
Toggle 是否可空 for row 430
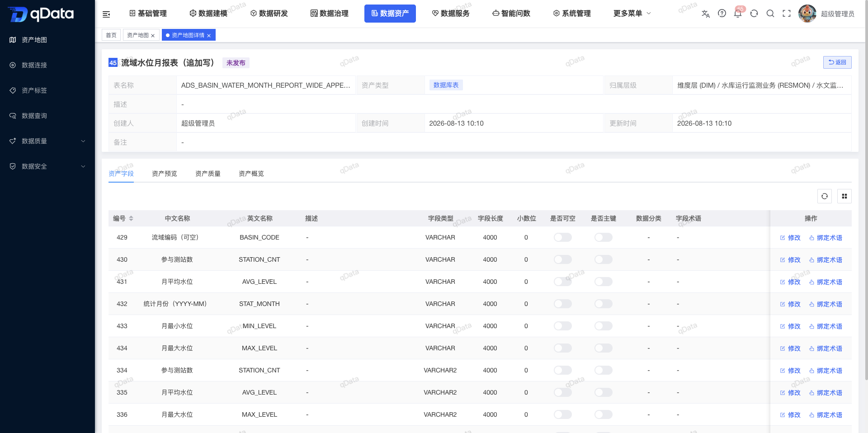(x=563, y=259)
